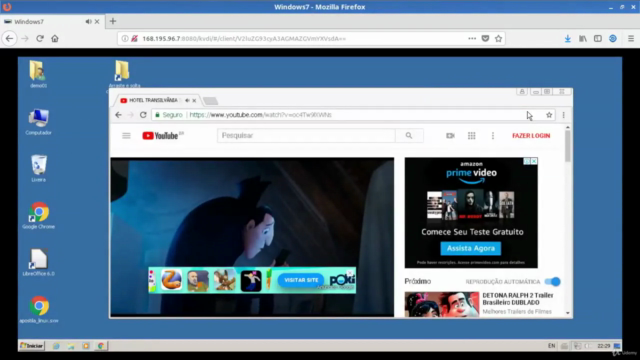Viewport: 640px width, 360px height.
Task: Sign in with FAZER LOGIN
Action: point(531,136)
